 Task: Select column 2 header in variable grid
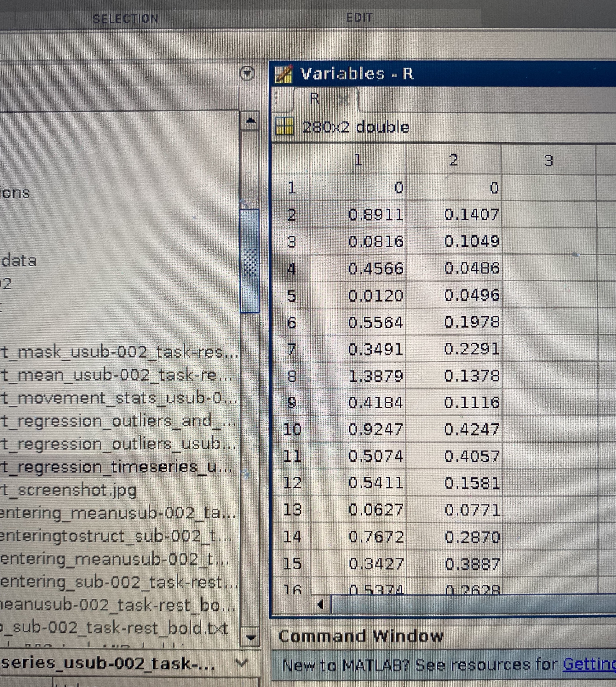pyautogui.click(x=454, y=160)
